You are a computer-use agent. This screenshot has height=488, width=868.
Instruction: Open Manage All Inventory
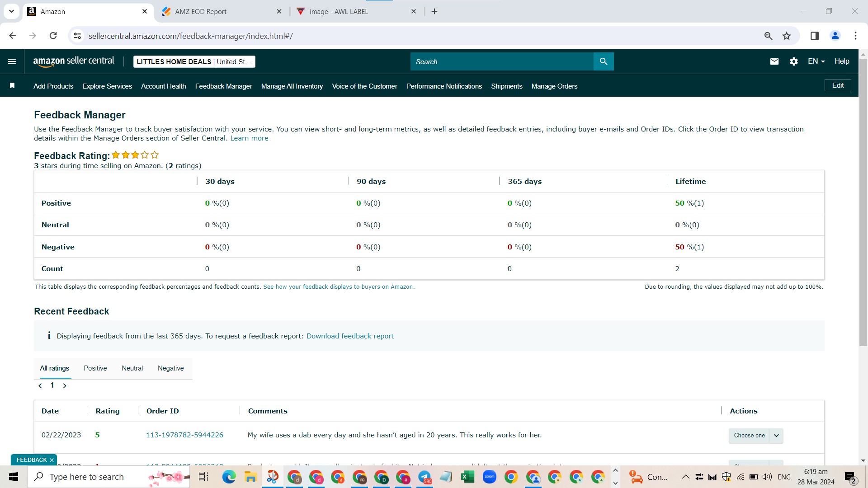tap(292, 86)
